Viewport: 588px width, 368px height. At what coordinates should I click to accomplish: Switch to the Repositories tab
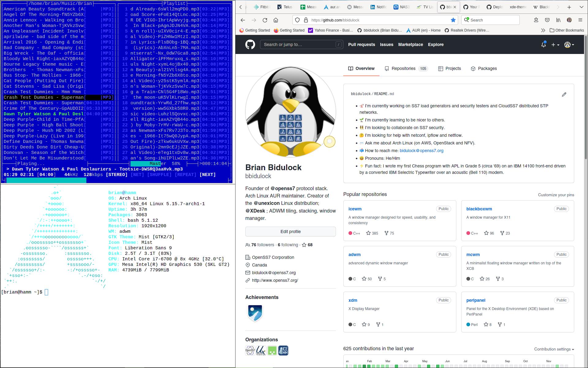403,69
